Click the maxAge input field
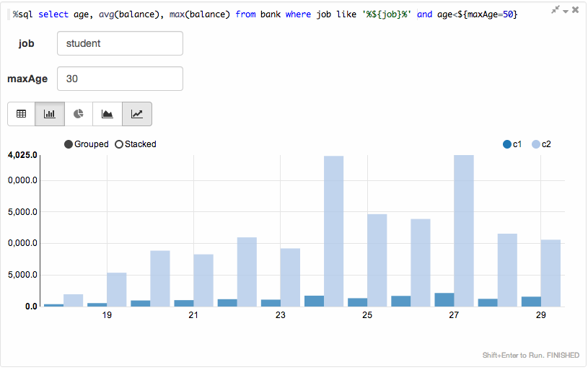 pyautogui.click(x=120, y=79)
